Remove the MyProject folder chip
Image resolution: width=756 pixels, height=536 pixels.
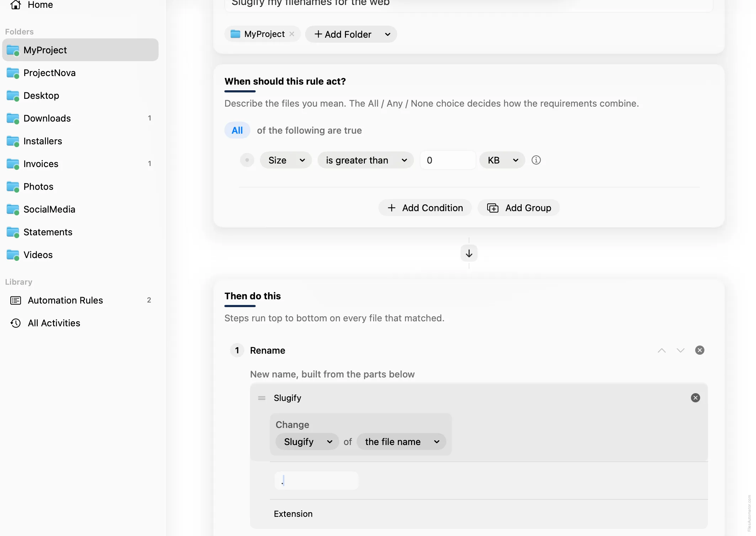292,34
